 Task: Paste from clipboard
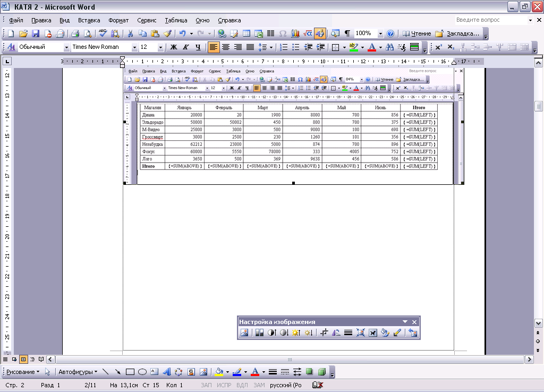[155, 33]
